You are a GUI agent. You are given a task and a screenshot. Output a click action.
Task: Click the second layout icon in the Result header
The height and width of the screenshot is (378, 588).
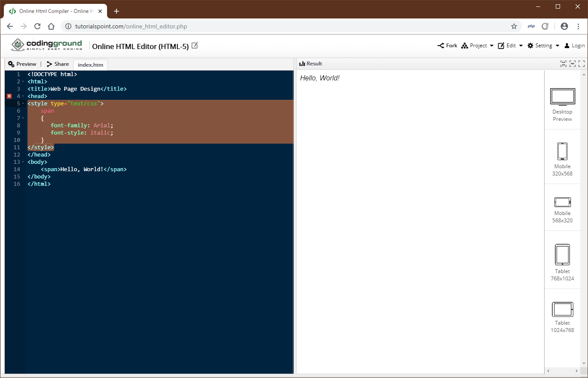pos(572,64)
